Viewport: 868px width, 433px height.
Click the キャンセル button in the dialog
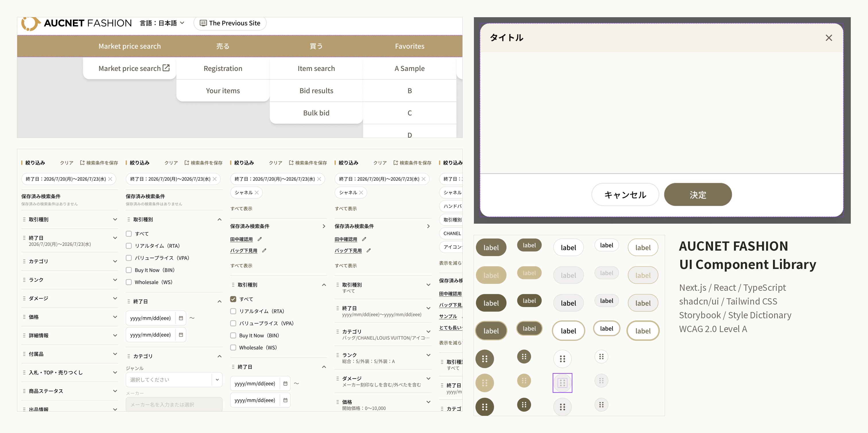[x=625, y=194]
